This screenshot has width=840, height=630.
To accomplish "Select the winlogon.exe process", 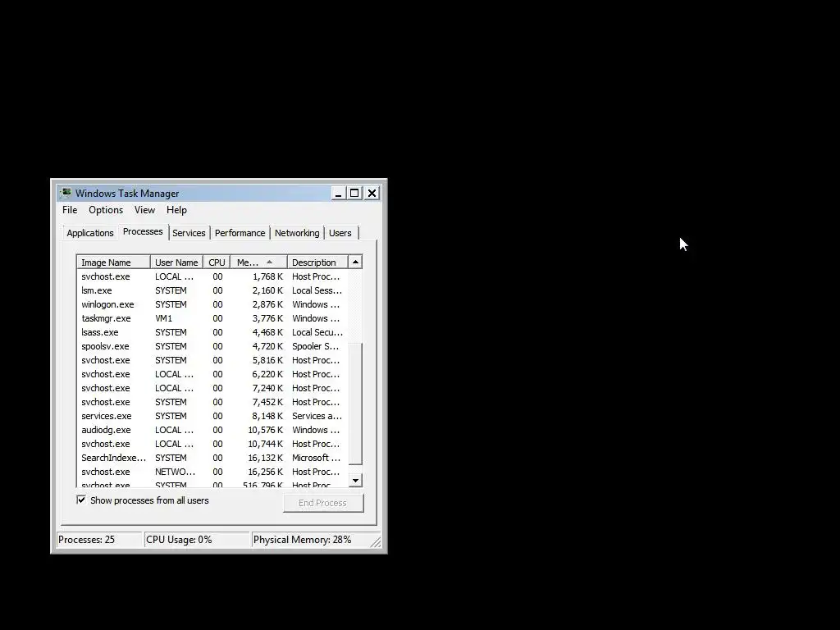I will [x=212, y=305].
